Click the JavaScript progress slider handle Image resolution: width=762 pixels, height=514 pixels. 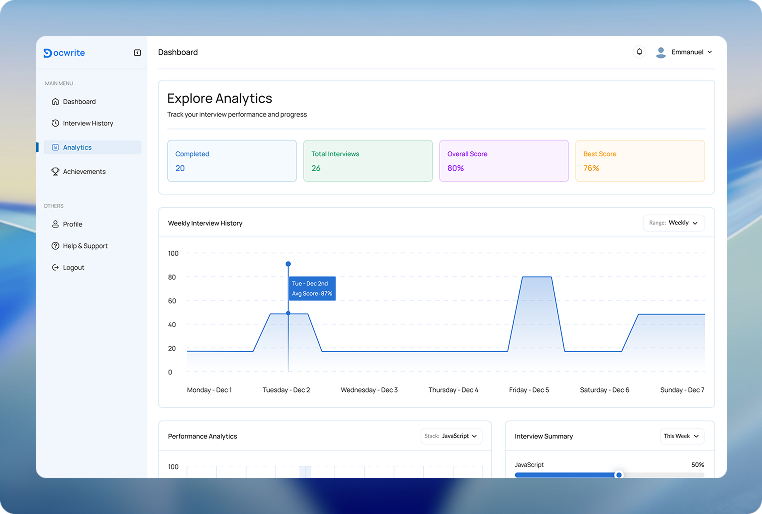point(619,475)
